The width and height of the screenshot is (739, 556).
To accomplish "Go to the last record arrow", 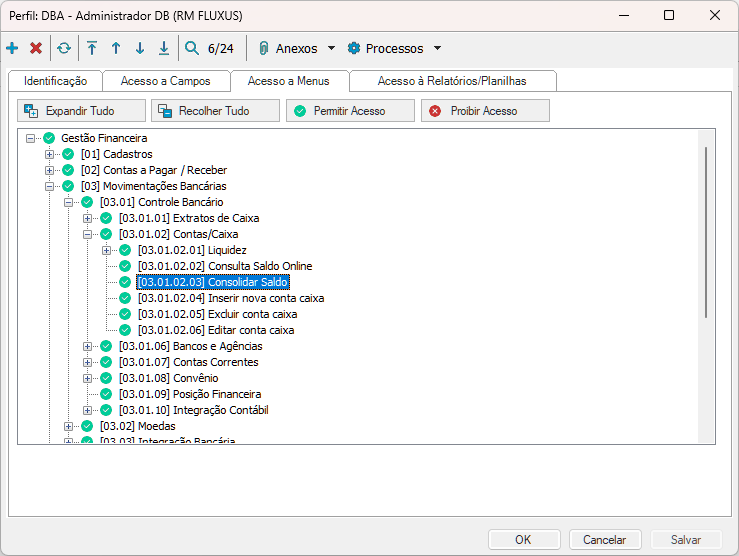I will (x=164, y=48).
